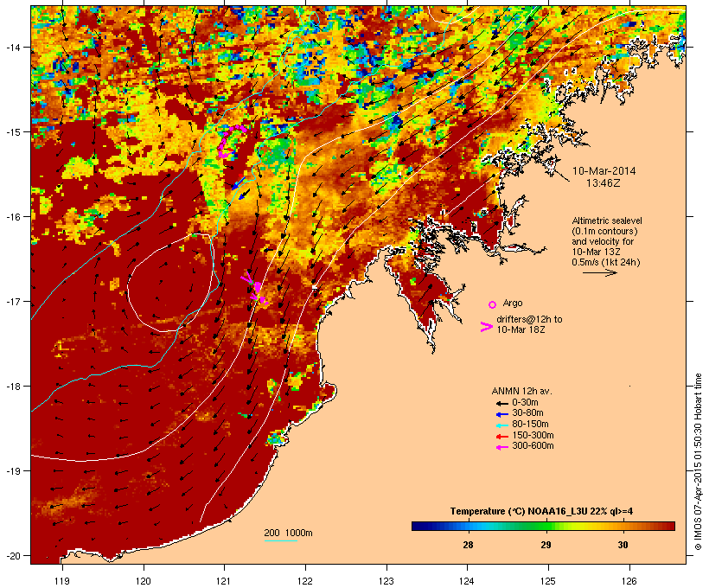Click the cyan 200m isobath legend line
The height and width of the screenshot is (588, 709).
[280, 540]
